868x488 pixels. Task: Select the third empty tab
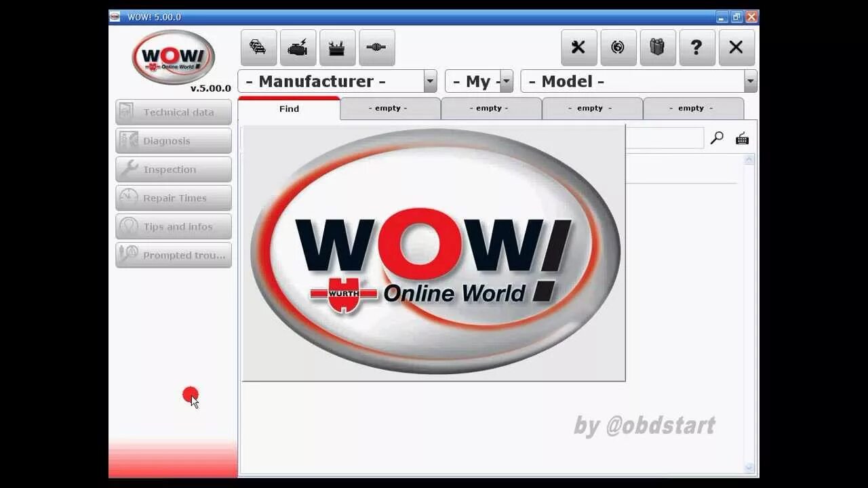coord(592,108)
